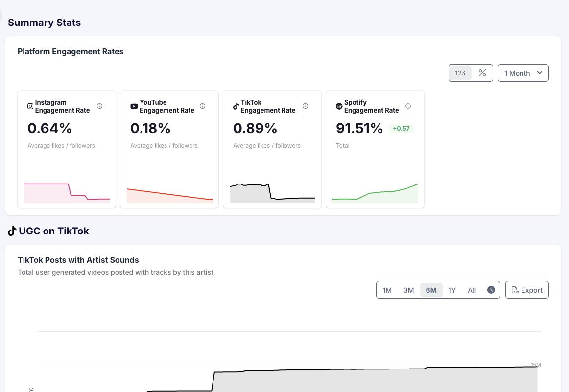This screenshot has height=392, width=569.
Task: Show TikTok Engagement Rate info tooltip
Action: pyautogui.click(x=306, y=106)
